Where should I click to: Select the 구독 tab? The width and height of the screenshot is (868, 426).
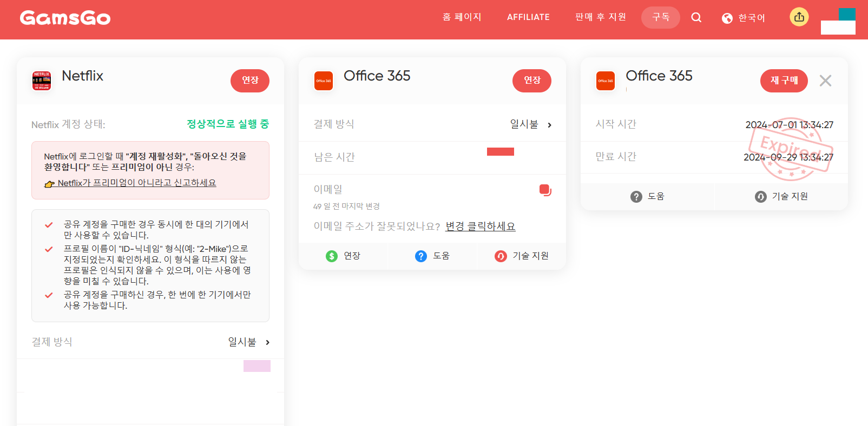[x=661, y=17]
